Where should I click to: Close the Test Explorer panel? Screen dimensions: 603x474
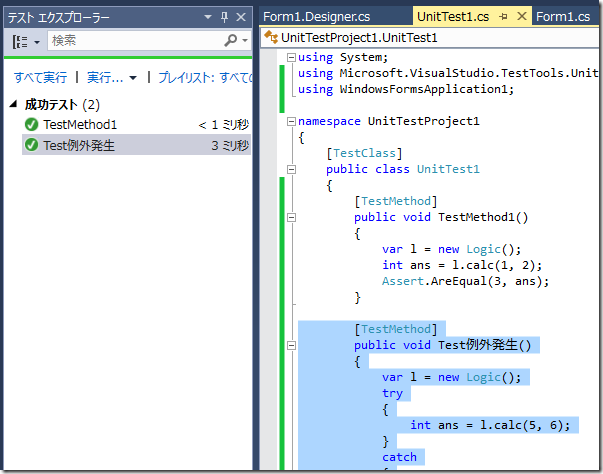[241, 17]
